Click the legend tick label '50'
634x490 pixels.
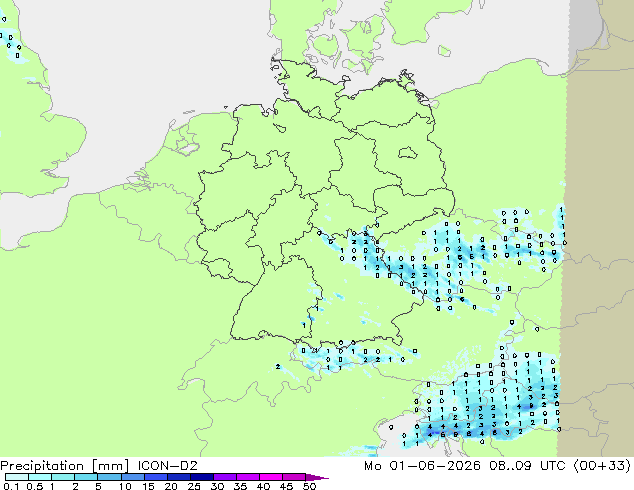(x=310, y=486)
